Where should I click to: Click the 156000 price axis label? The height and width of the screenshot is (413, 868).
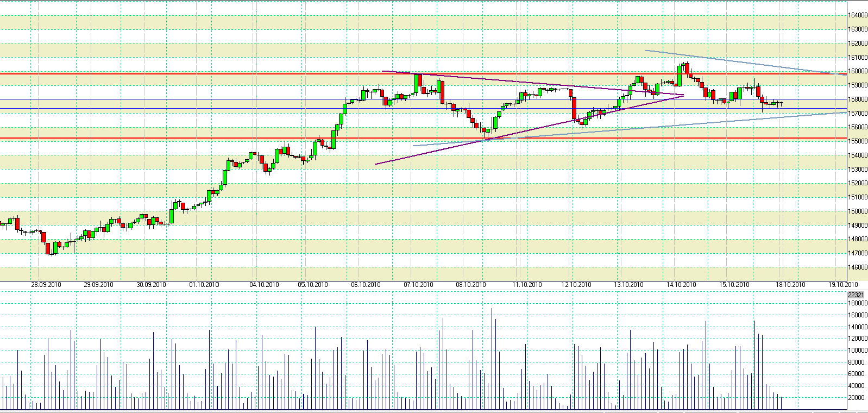[858, 127]
